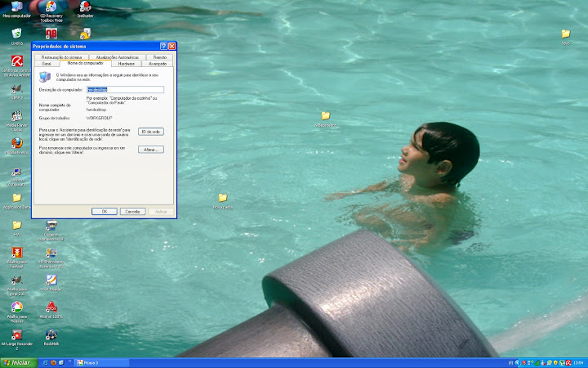The image size is (588, 368).
Task: Open the Avira AntiVir control center icon
Action: [x=16, y=66]
